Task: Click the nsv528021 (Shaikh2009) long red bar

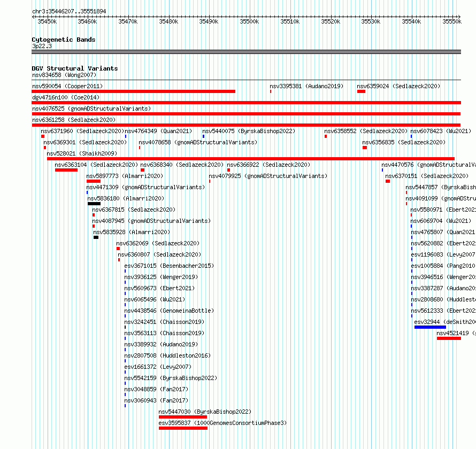Action: coord(251,159)
